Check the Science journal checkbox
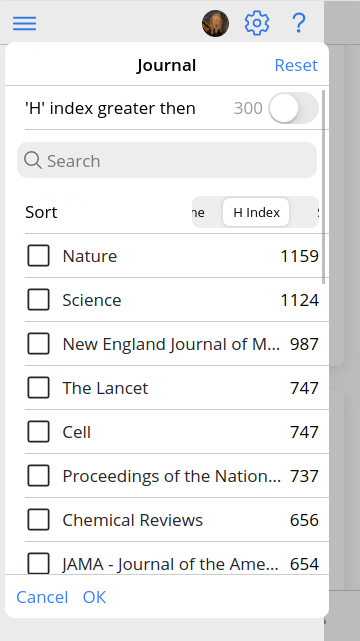This screenshot has height=641, width=360. coord(38,300)
